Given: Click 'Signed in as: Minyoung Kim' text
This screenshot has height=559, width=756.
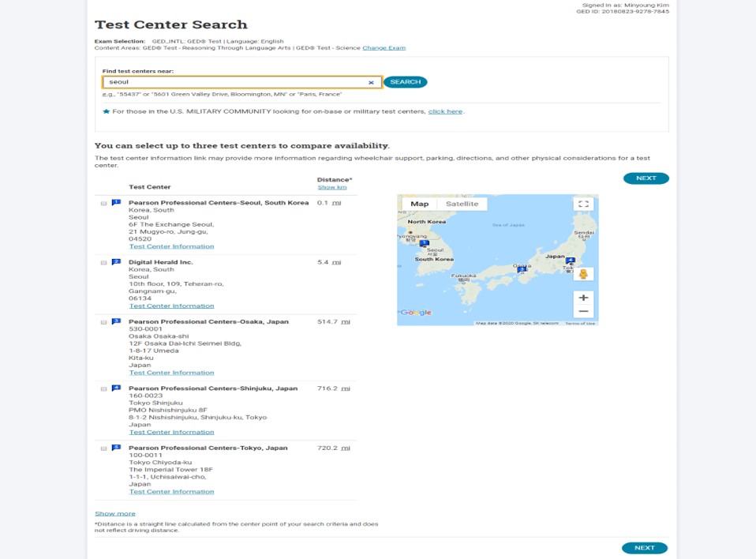Looking at the screenshot, I should 625,6.
